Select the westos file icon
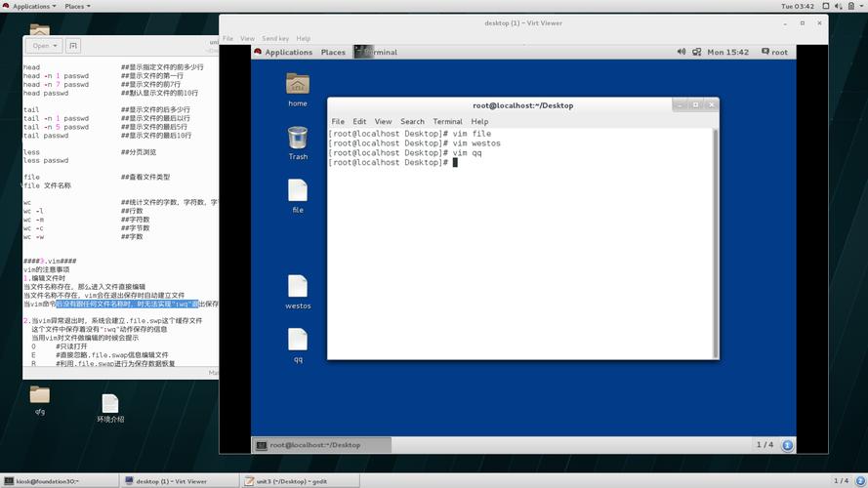The height and width of the screenshot is (488, 868). click(298, 288)
